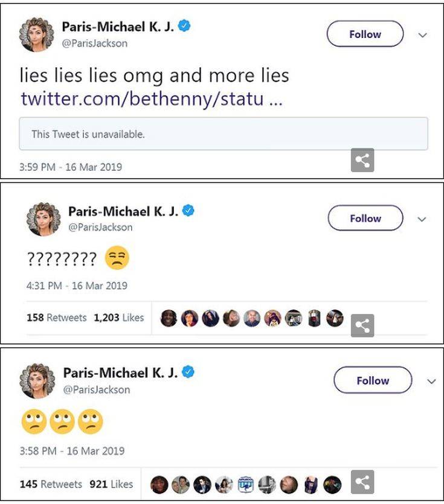Image resolution: width=444 pixels, height=504 pixels.
Task: Click verified badge on the top tweet
Action: click(186, 27)
